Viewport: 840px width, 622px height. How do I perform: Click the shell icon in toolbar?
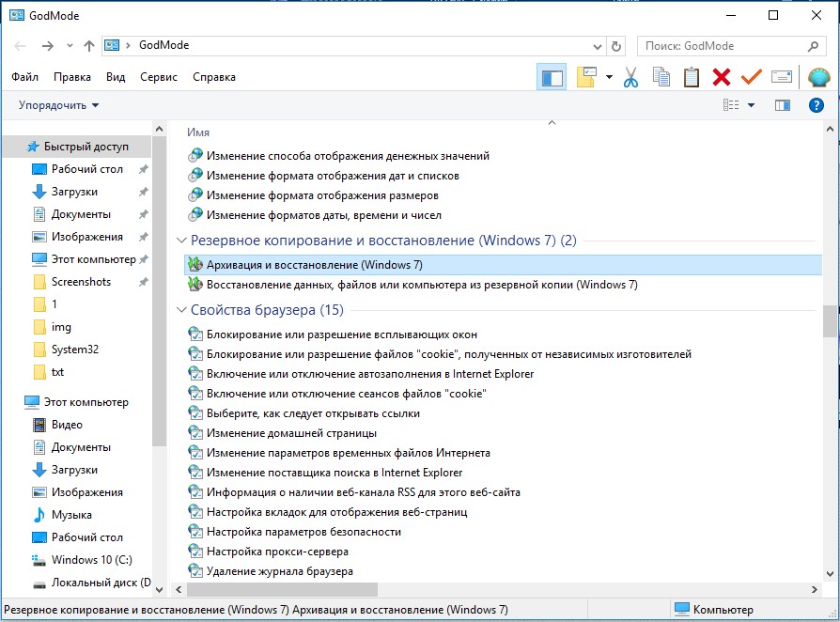tap(818, 78)
